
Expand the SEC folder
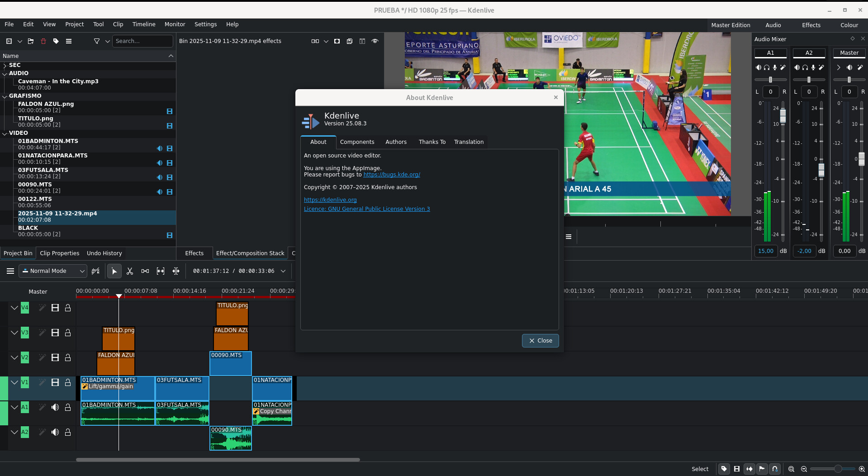point(5,65)
